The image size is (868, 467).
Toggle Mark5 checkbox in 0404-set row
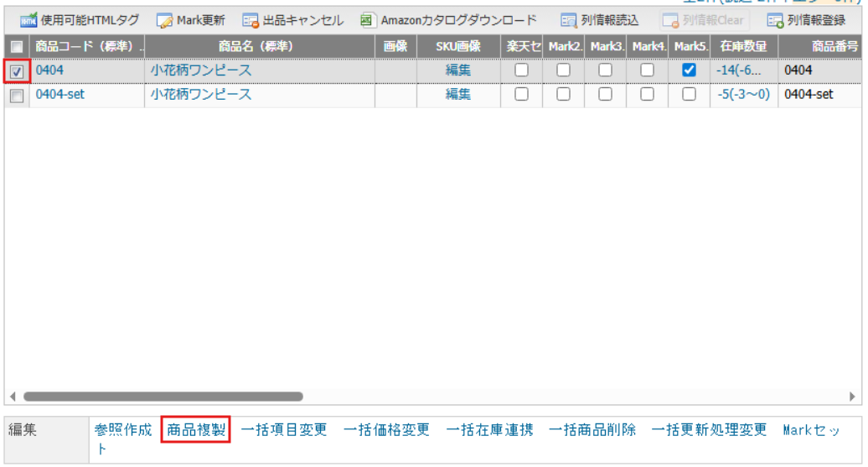tap(690, 94)
